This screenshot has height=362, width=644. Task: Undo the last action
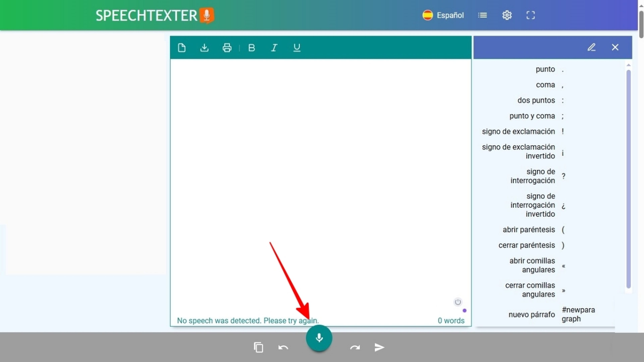(x=283, y=347)
